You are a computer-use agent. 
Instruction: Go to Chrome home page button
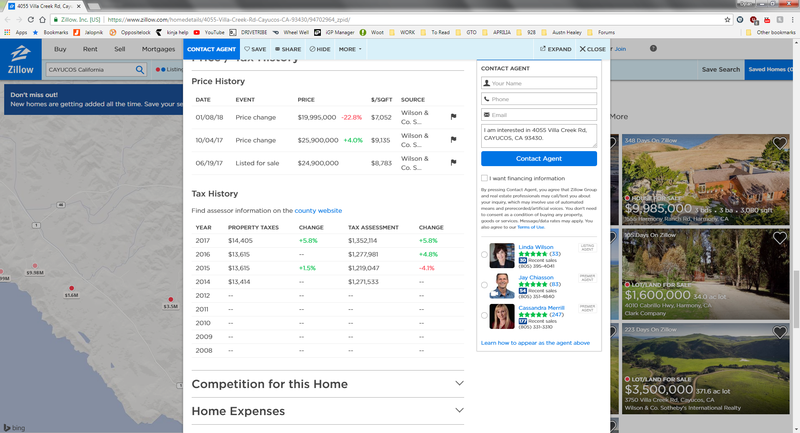point(42,19)
